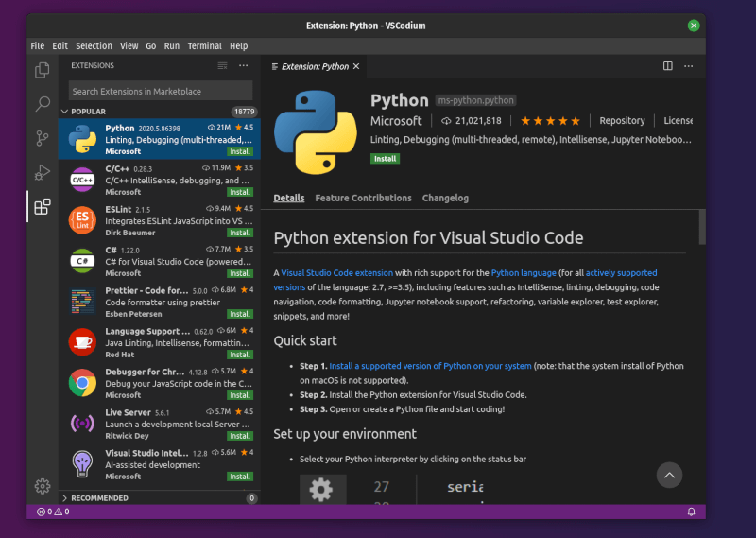Follow the Python language link
Screen dimensions: 756x538
524,273
